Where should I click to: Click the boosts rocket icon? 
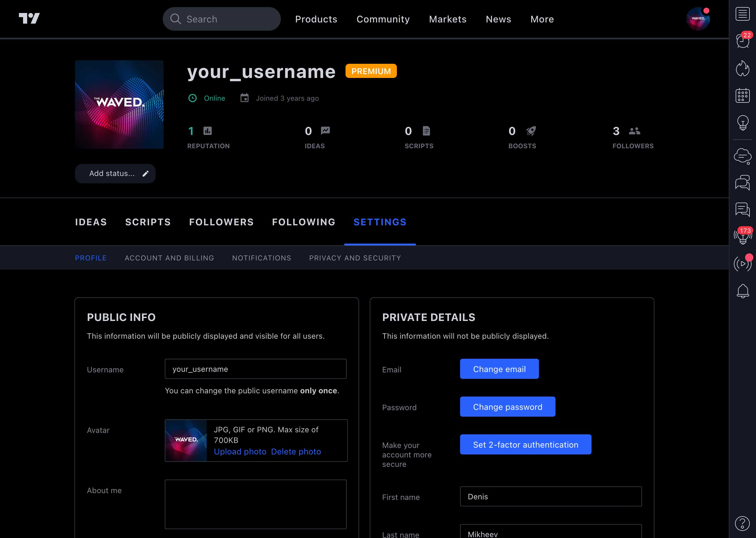[531, 131]
